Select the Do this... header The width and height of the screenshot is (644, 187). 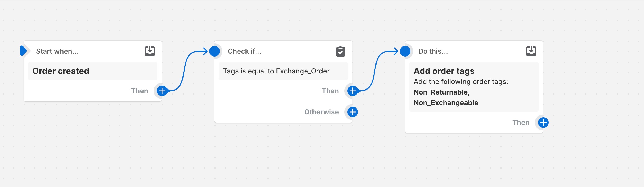click(x=433, y=51)
